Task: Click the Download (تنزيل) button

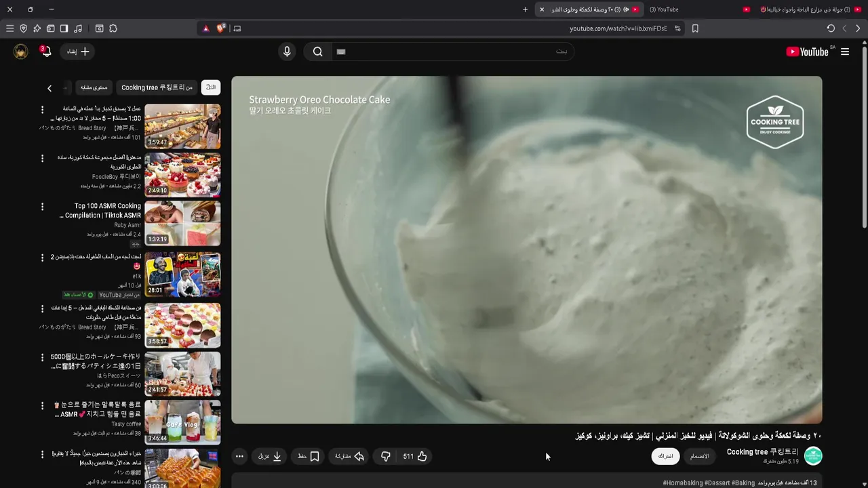Action: click(269, 456)
